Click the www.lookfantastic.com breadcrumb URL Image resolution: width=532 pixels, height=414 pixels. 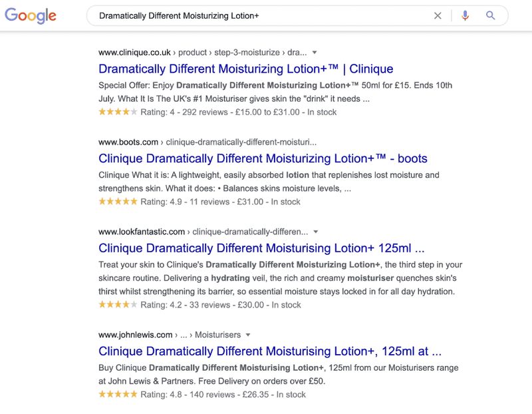(x=203, y=232)
